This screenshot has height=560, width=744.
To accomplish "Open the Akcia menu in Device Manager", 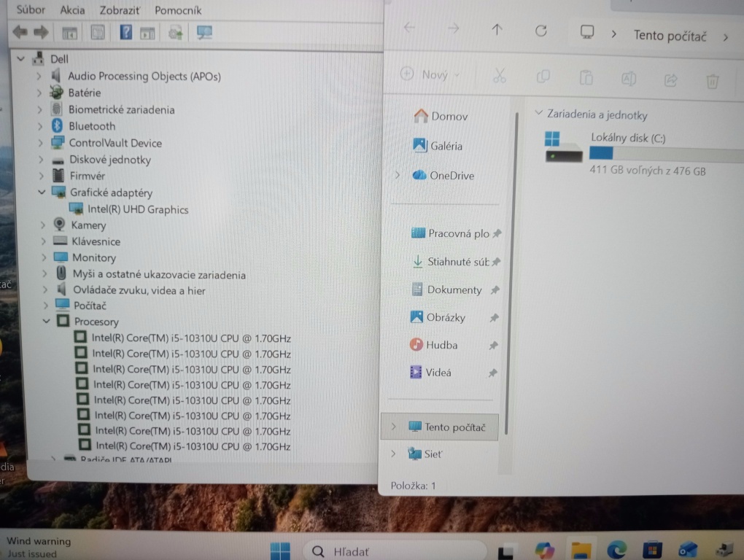I will tap(72, 9).
